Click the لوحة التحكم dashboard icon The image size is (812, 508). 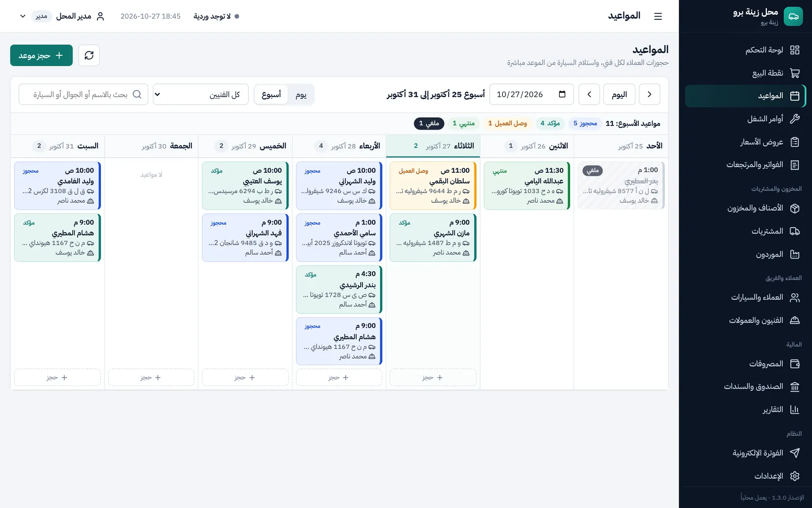coord(795,50)
